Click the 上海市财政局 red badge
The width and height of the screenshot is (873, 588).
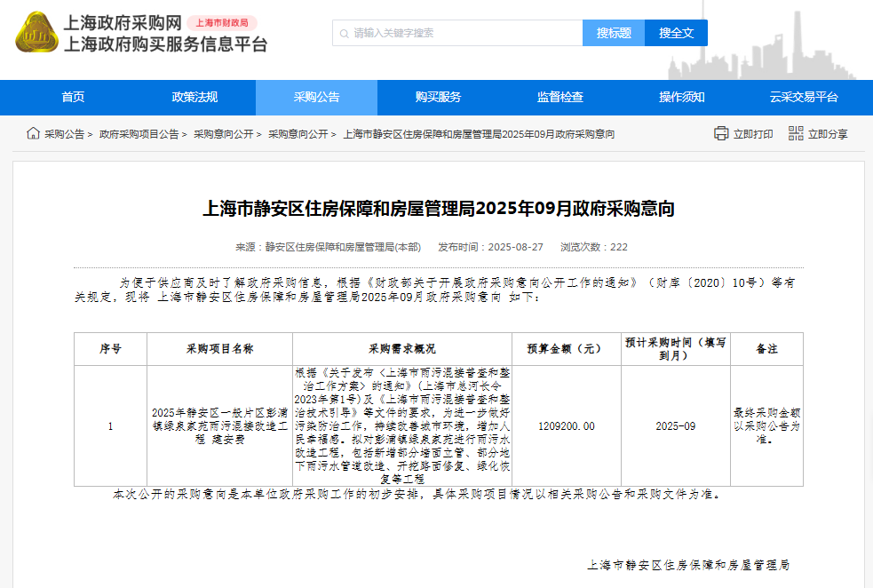(x=221, y=23)
